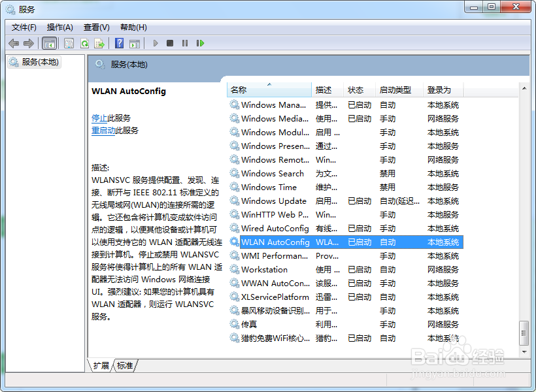Select the WinHTTP Web P... service row
536x392 pixels.
(345, 215)
